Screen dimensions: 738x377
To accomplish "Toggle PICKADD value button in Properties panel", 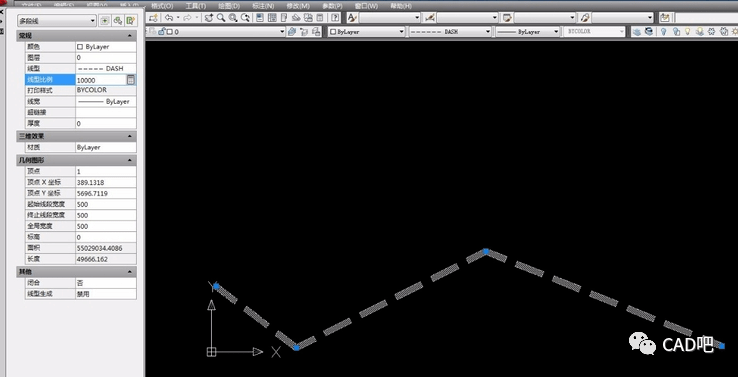I will (104, 20).
